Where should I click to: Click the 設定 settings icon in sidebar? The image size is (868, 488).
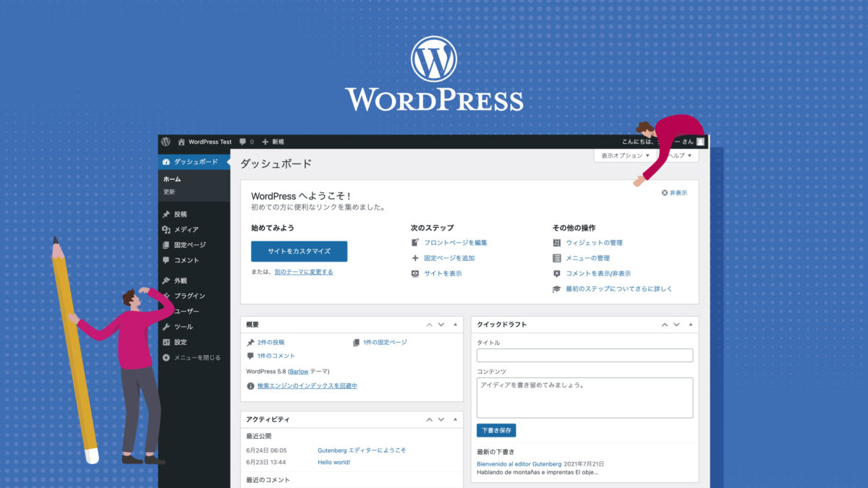[x=166, y=342]
